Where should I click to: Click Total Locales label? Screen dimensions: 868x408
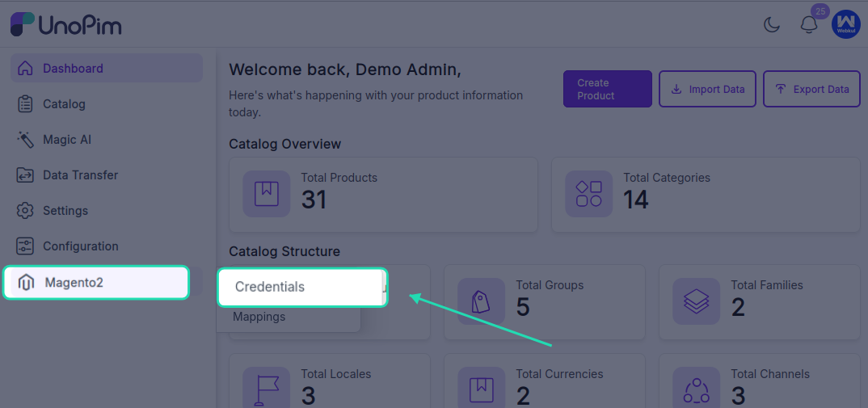click(336, 374)
